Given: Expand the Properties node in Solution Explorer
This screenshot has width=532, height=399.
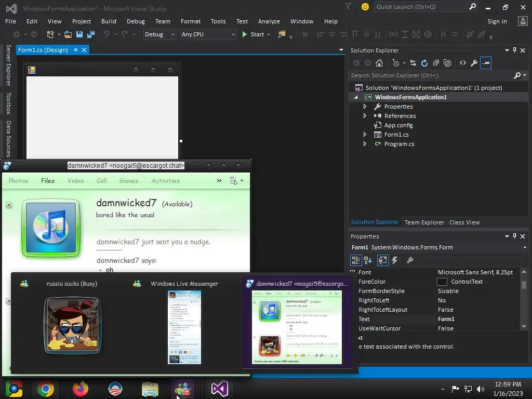Looking at the screenshot, I should [x=365, y=107].
